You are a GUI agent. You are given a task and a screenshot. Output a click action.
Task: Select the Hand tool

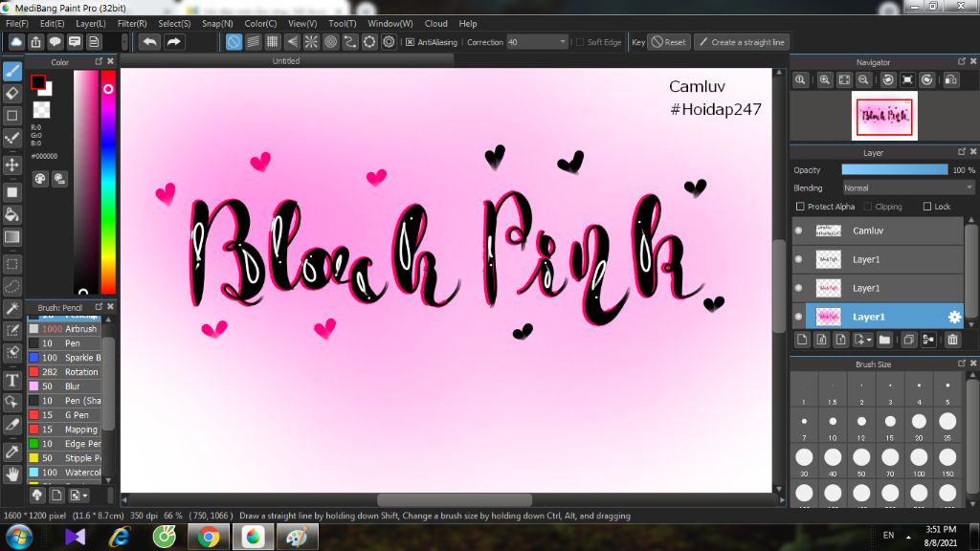(11, 474)
